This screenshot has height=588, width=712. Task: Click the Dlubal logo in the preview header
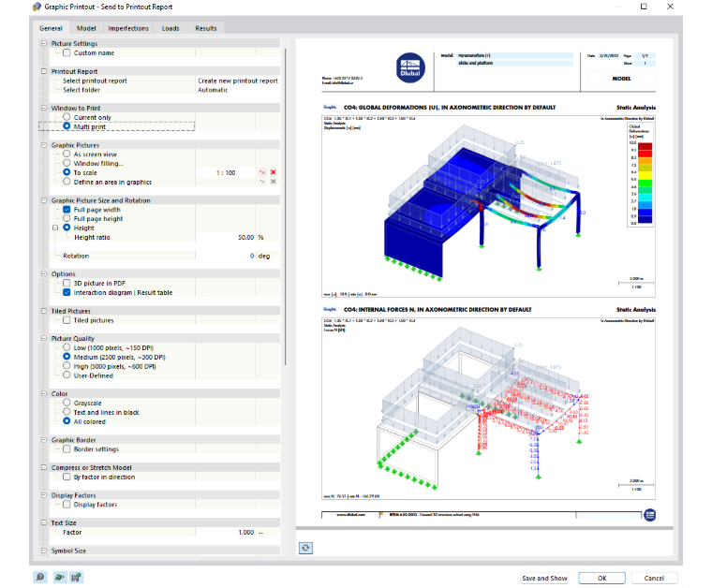pyautogui.click(x=410, y=68)
